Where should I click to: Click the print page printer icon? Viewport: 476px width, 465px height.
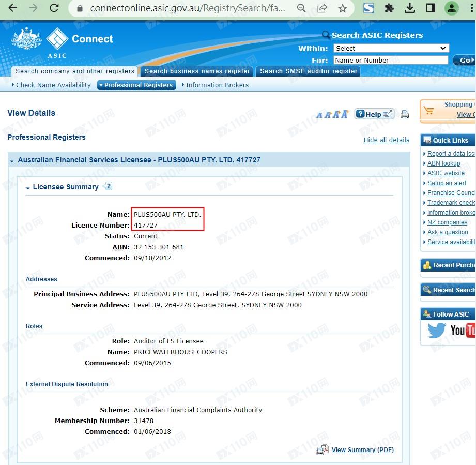(x=404, y=114)
